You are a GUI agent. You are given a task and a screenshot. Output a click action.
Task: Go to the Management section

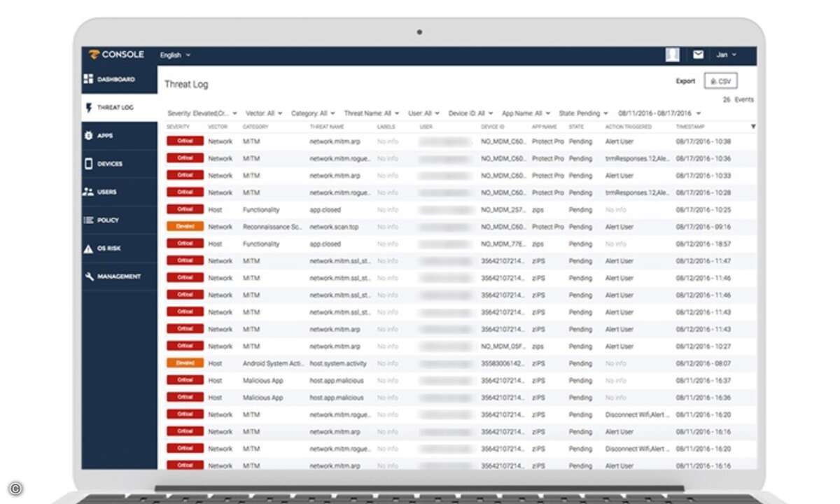[119, 276]
